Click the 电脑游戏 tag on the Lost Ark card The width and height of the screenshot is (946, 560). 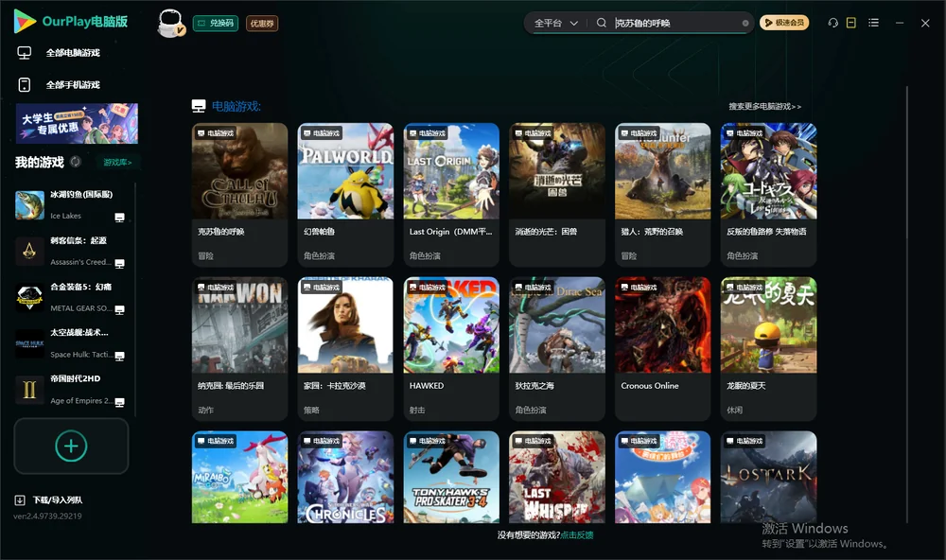click(744, 441)
